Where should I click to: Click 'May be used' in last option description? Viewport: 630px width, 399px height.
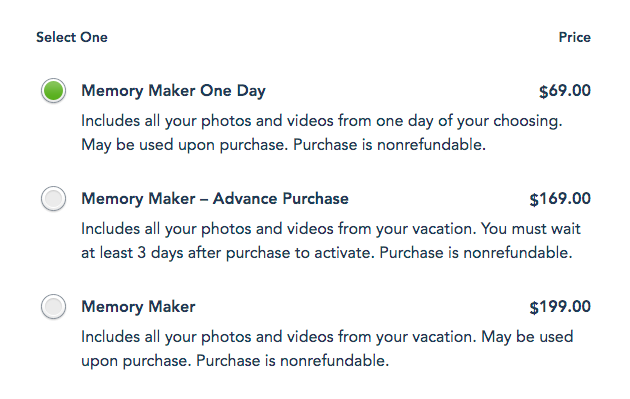click(x=527, y=337)
